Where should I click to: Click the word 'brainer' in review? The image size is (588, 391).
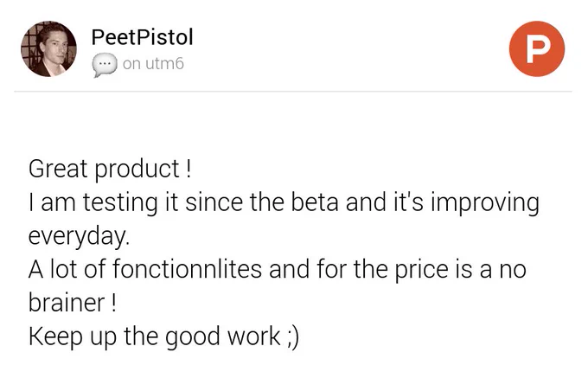click(67, 303)
